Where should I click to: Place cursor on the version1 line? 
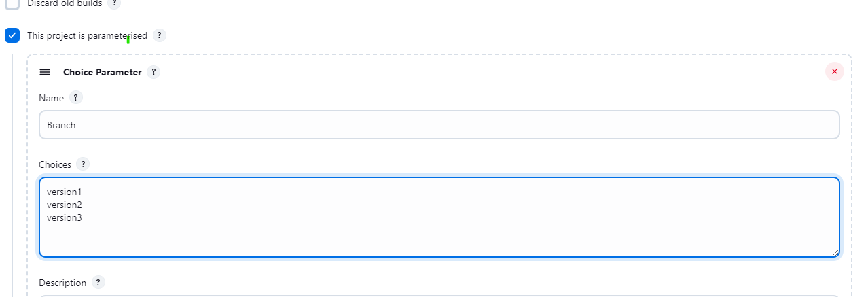[x=64, y=192]
